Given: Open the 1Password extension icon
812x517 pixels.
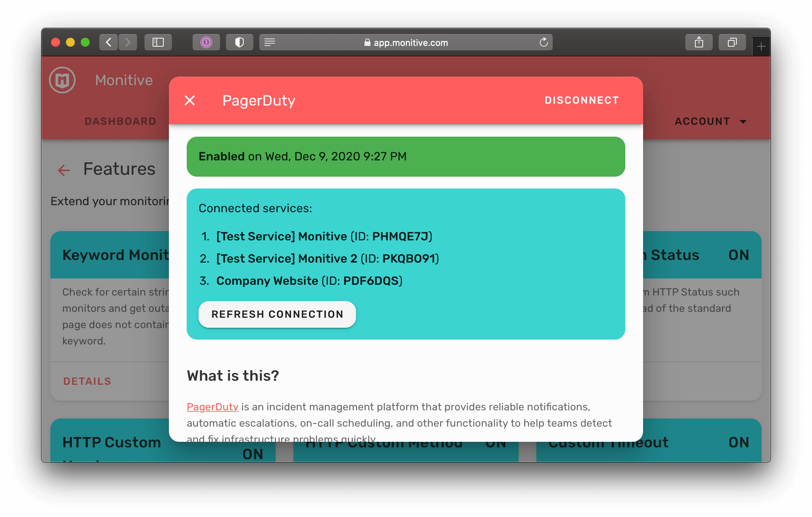Looking at the screenshot, I should click(x=206, y=42).
